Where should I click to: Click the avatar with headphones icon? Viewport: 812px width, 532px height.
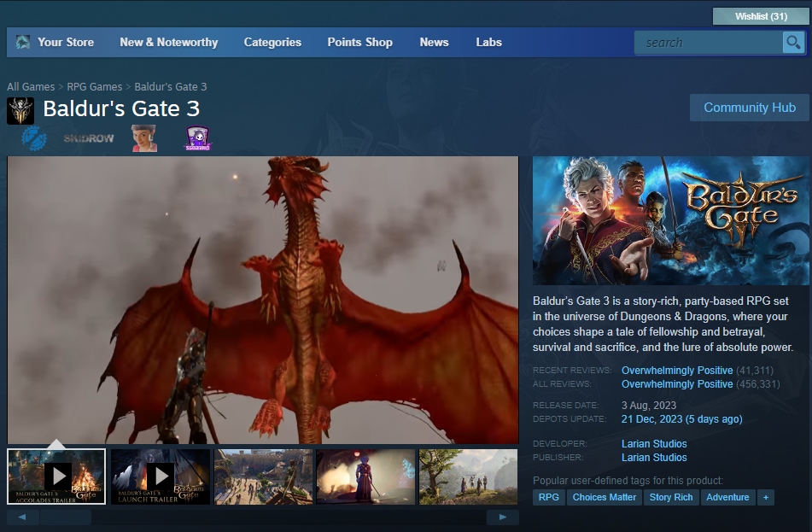143,138
